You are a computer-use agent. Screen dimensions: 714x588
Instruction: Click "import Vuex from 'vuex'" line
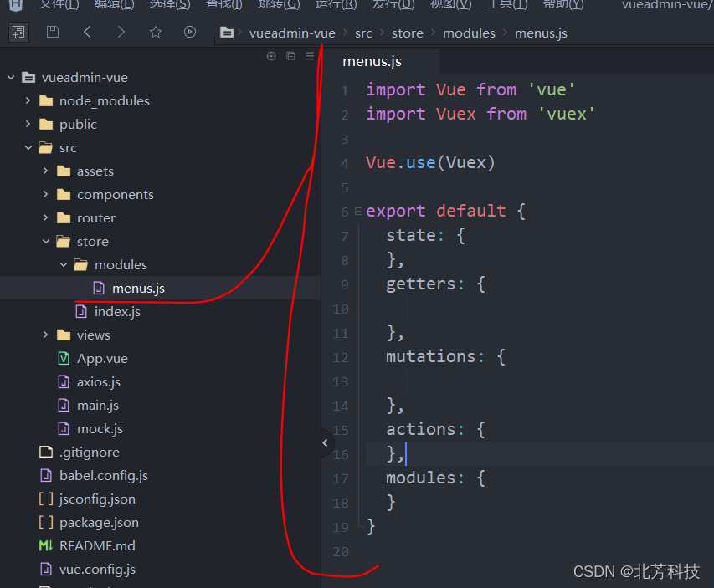coord(480,114)
